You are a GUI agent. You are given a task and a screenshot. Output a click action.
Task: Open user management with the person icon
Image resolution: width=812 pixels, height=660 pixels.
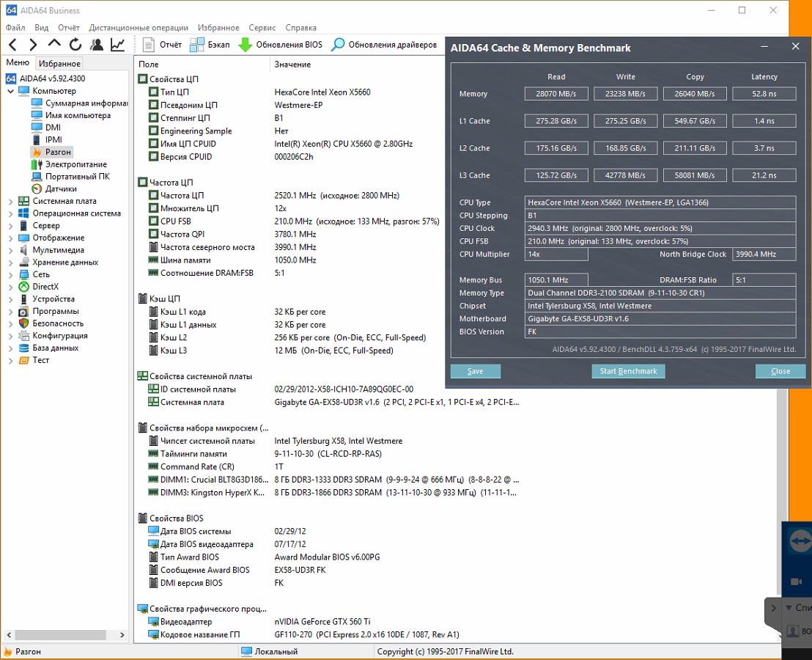pos(96,45)
